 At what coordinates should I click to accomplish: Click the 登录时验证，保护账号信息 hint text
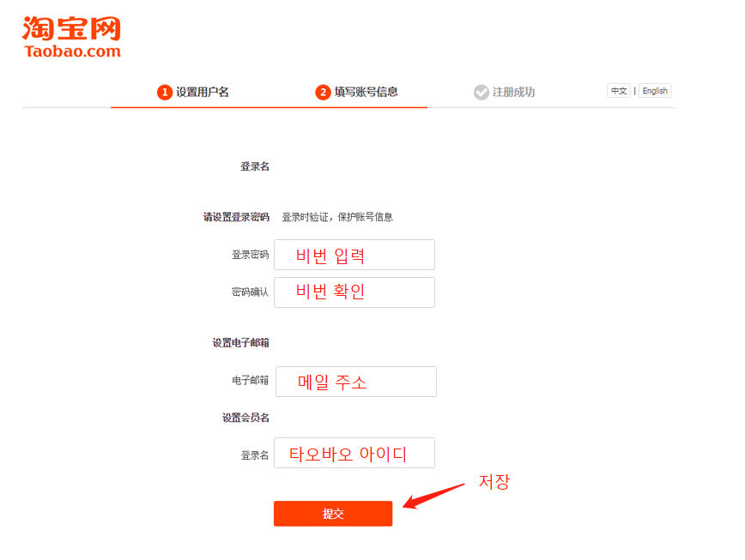(x=337, y=217)
